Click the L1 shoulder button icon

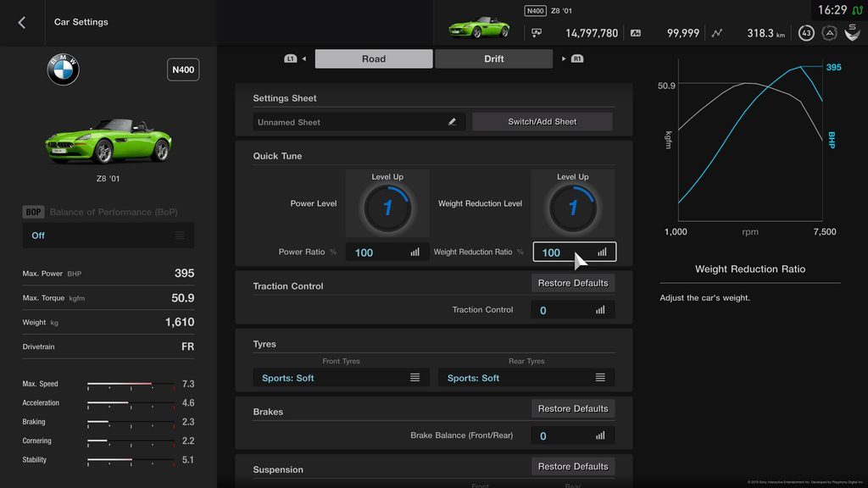[290, 58]
